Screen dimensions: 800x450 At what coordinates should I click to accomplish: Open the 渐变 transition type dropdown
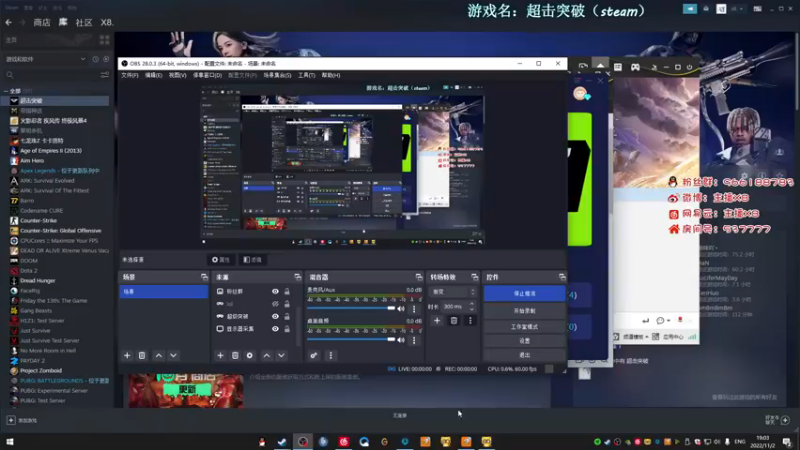454,292
